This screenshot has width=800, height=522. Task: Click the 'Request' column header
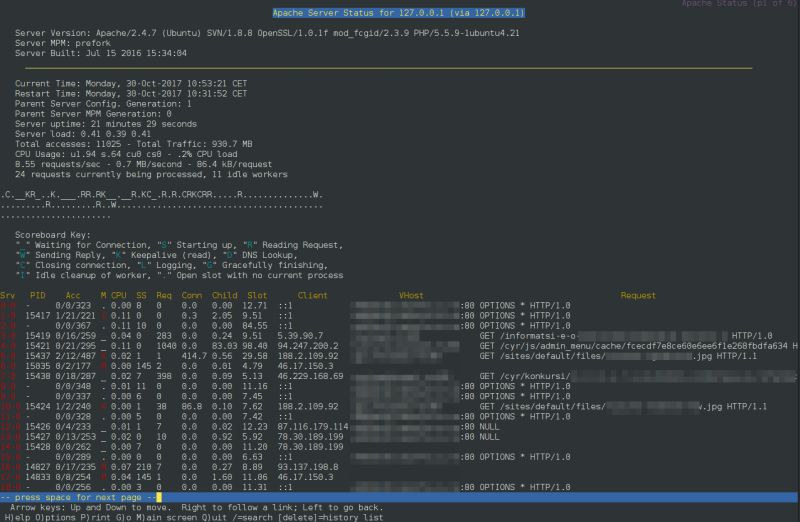pos(638,295)
